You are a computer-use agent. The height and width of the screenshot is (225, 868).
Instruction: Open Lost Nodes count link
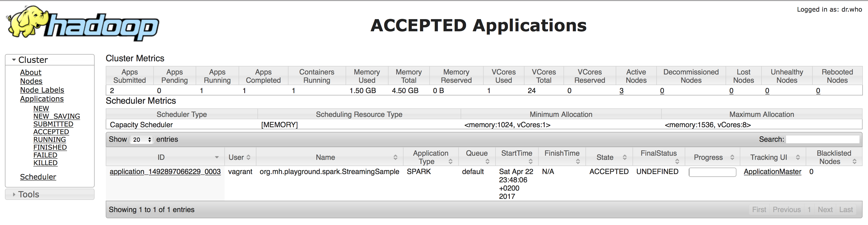point(731,91)
